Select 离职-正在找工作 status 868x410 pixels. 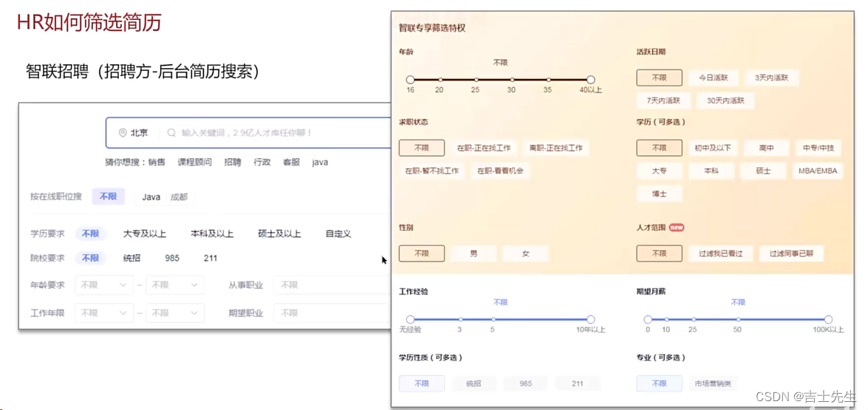(556, 148)
